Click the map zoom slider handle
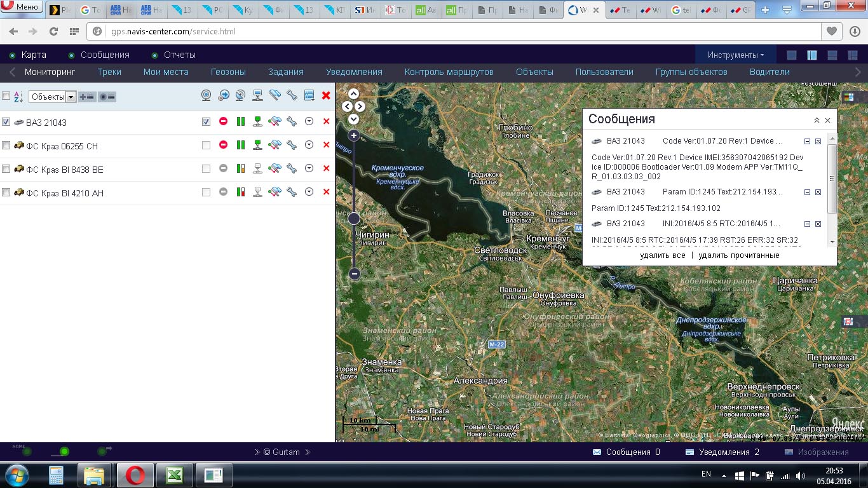 (x=354, y=219)
